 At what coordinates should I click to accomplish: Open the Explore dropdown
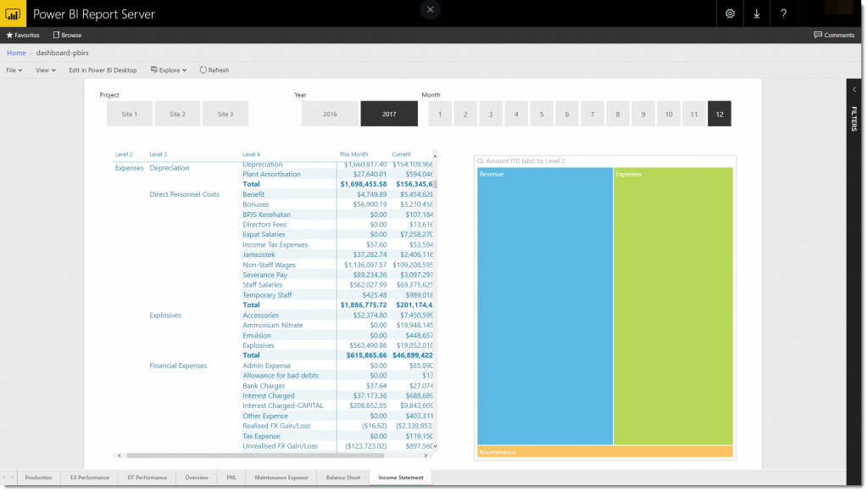(169, 70)
